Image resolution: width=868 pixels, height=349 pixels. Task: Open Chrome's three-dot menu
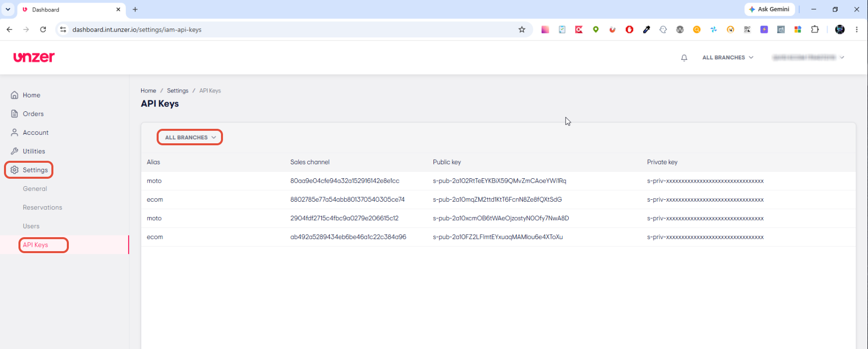click(x=857, y=29)
